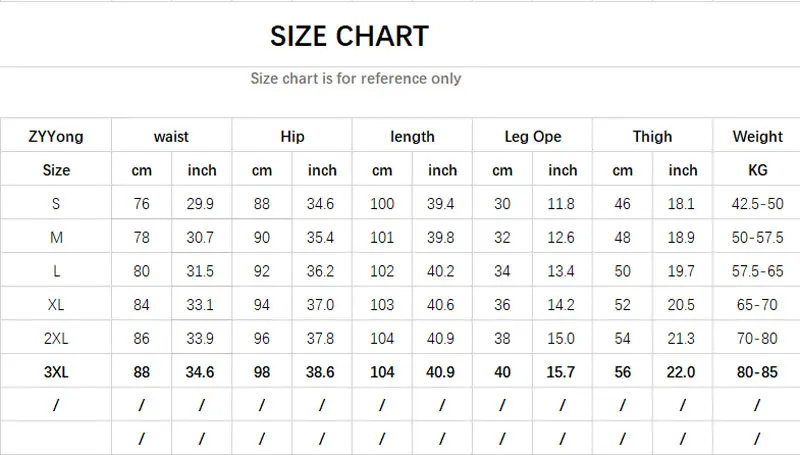Click thigh inch value 22.0
800x455 pixels.
click(x=681, y=372)
